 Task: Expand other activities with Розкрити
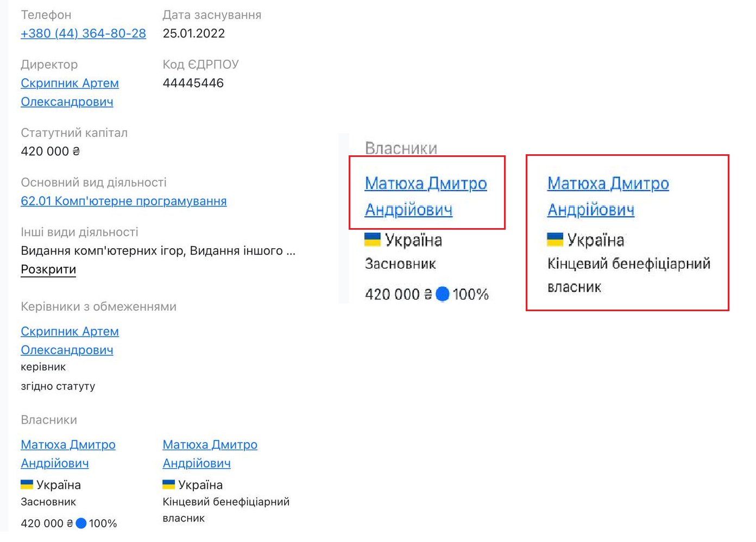coord(48,269)
